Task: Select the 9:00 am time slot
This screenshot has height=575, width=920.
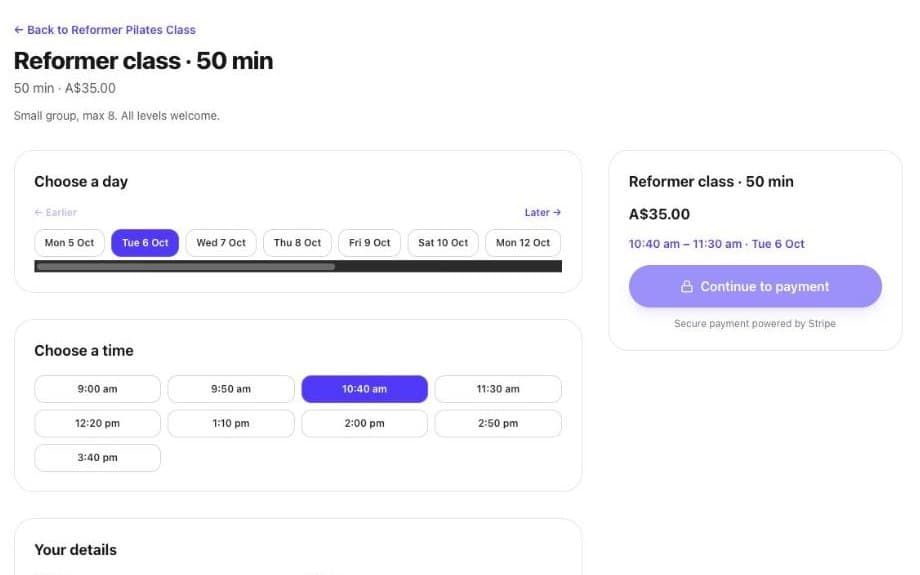Action: coord(97,389)
